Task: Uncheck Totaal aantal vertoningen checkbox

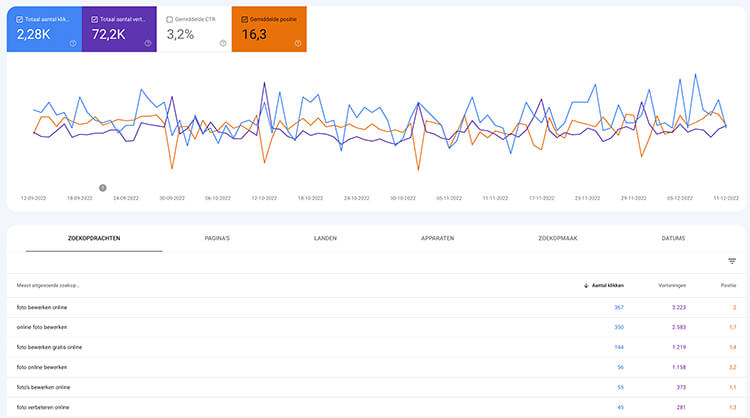Action: coord(94,19)
